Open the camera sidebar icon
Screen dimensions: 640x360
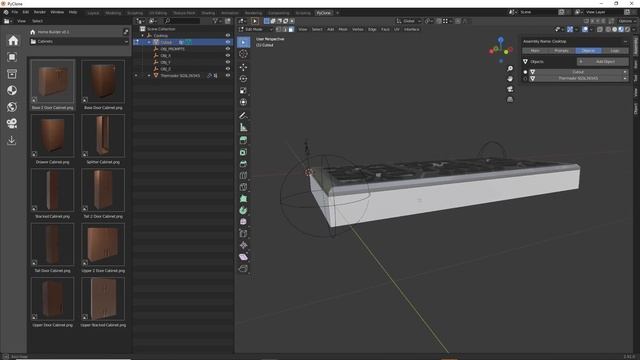click(12, 123)
